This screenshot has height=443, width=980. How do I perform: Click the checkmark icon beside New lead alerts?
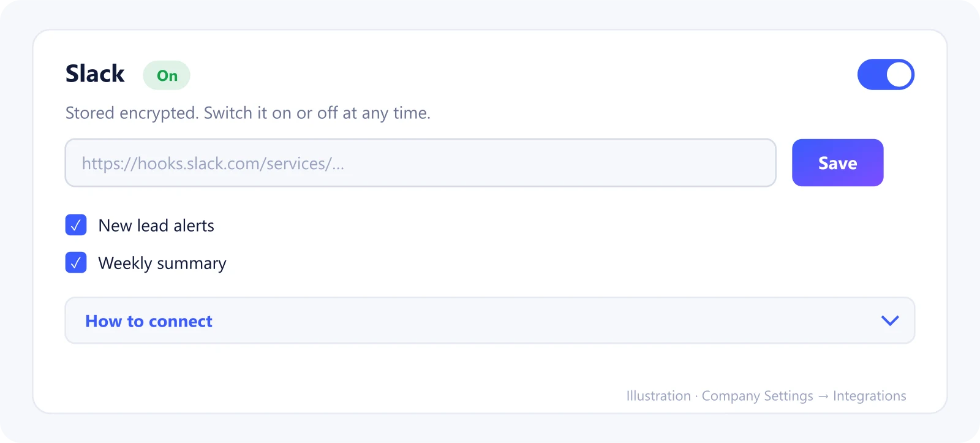[x=76, y=225]
